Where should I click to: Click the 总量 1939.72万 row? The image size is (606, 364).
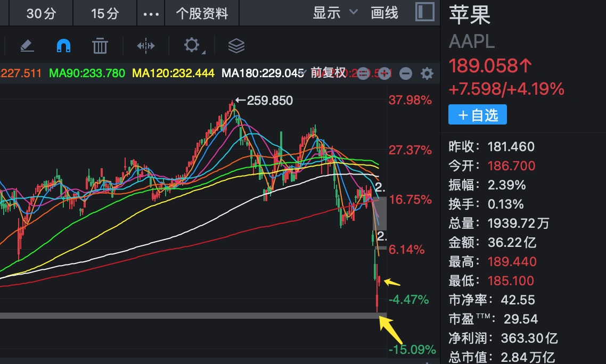498,224
